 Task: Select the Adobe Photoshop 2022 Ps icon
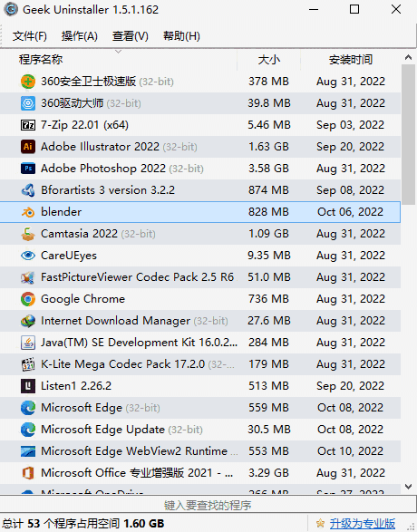(x=28, y=169)
